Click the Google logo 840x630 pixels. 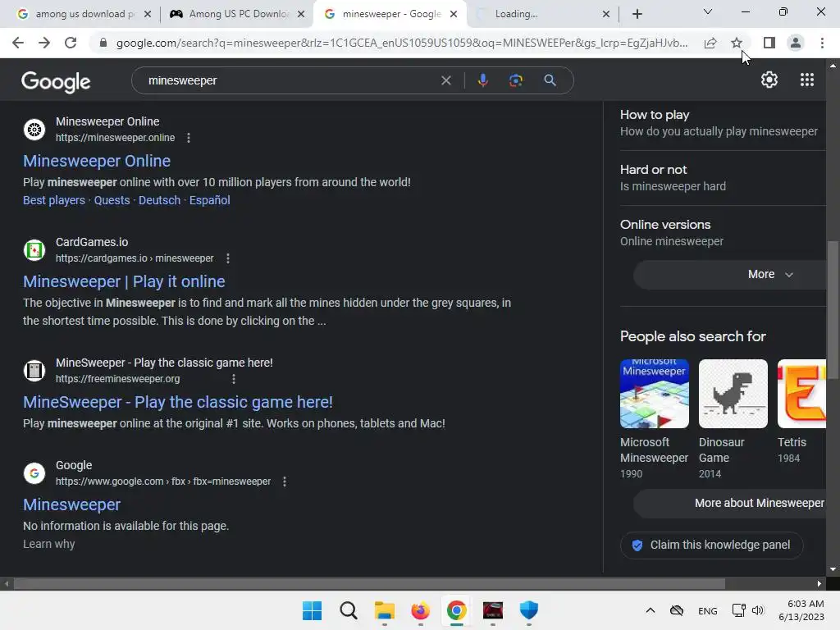coord(56,81)
